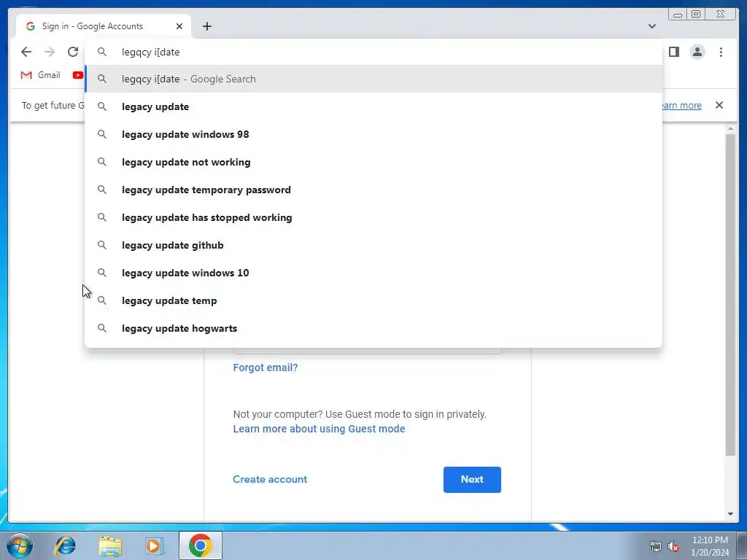This screenshot has height=560, width=747.
Task: Open the tab search chevron
Action: click(652, 26)
